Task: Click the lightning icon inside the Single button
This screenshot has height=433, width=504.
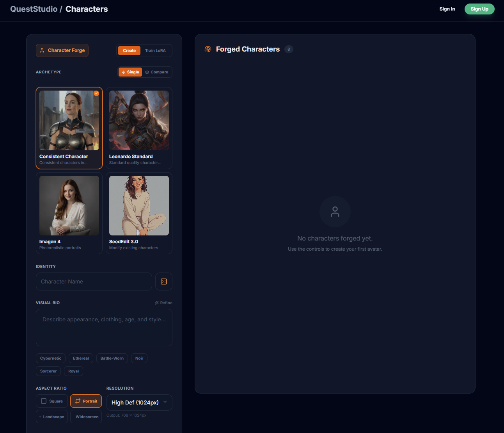Action: [x=124, y=72]
